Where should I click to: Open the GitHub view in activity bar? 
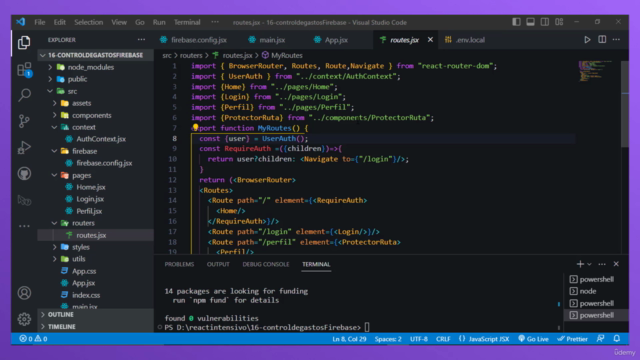(24, 174)
